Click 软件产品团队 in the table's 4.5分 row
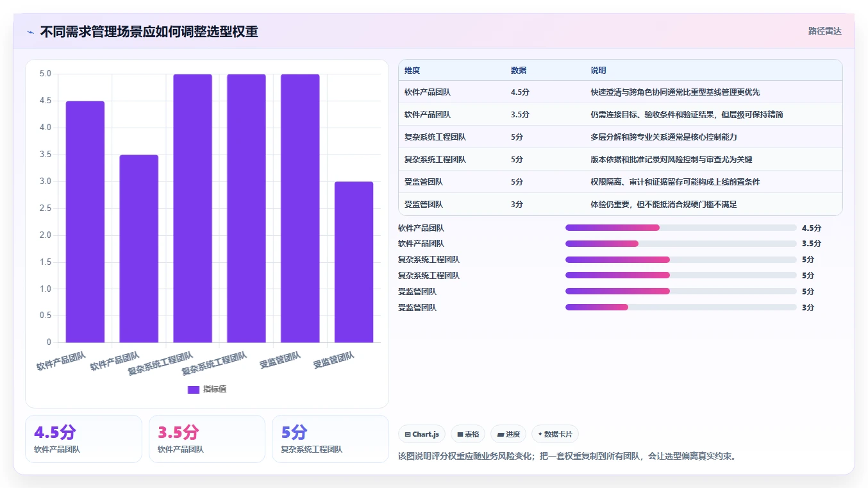The width and height of the screenshot is (868, 488). (x=428, y=92)
